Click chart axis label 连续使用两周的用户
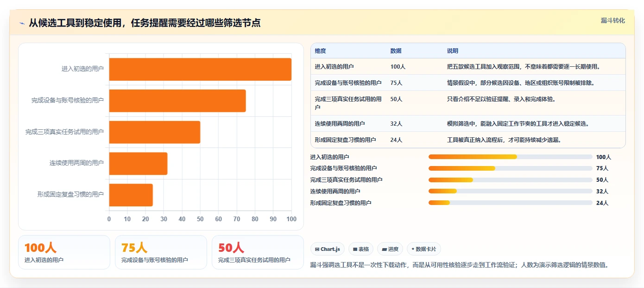The width and height of the screenshot is (644, 288). (x=77, y=163)
